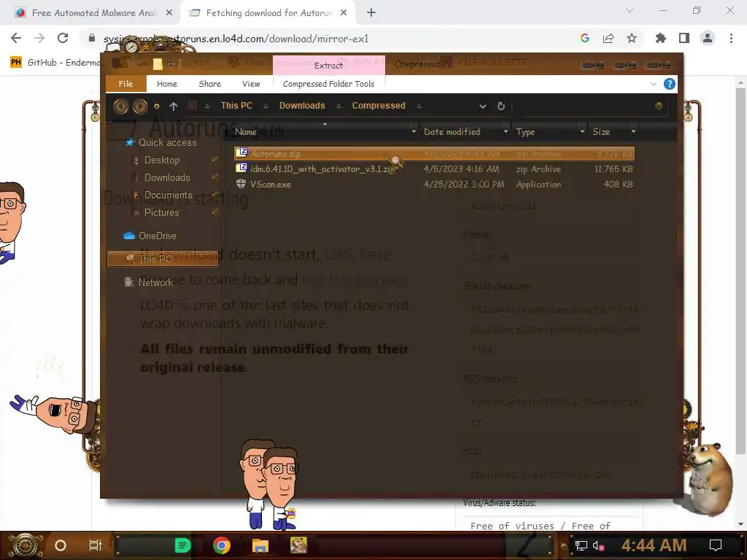This screenshot has height=560, width=747.
Task: Open the notification center icon
Action: 716,545
